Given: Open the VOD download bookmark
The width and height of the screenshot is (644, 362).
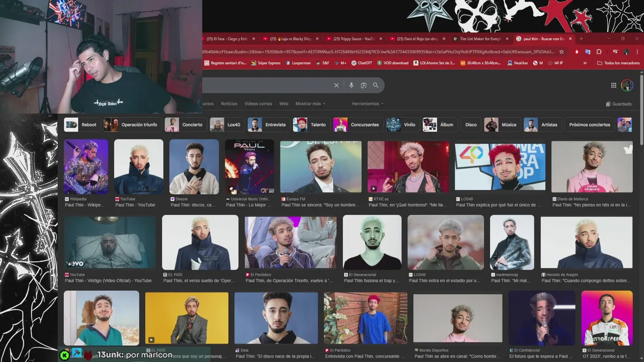Looking at the screenshot, I should 392,63.
